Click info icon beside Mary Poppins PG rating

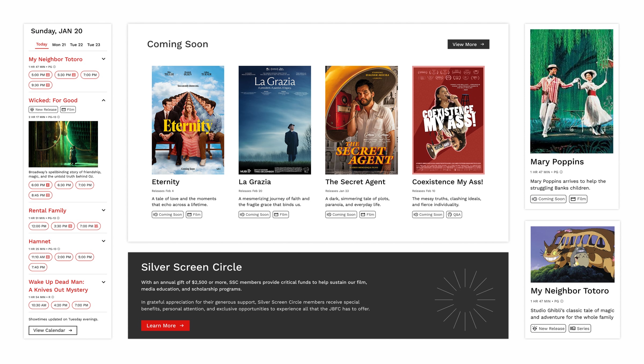(561, 172)
